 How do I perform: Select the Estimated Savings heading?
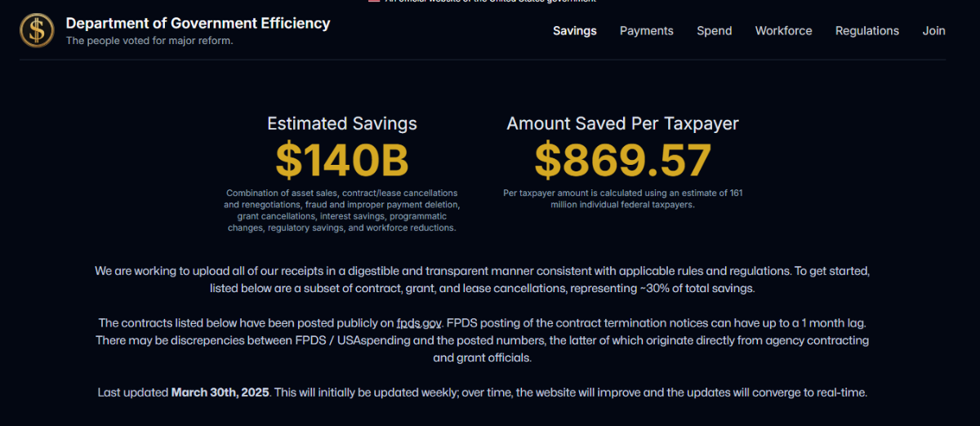[341, 124]
